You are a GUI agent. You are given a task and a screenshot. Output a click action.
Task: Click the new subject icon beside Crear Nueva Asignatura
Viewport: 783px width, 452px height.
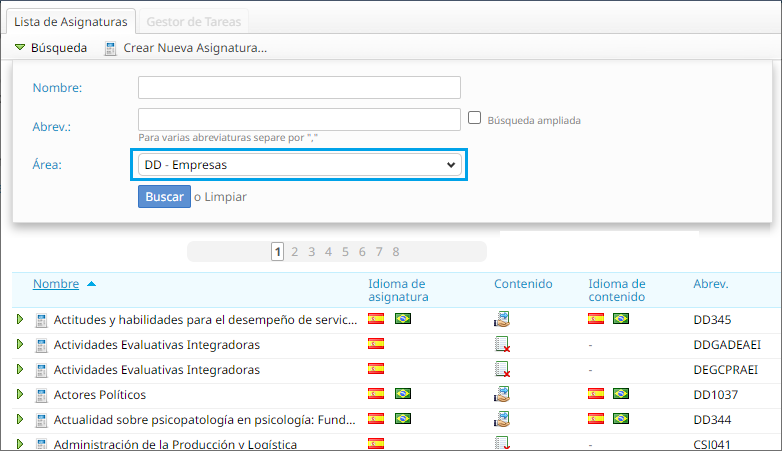tap(110, 48)
